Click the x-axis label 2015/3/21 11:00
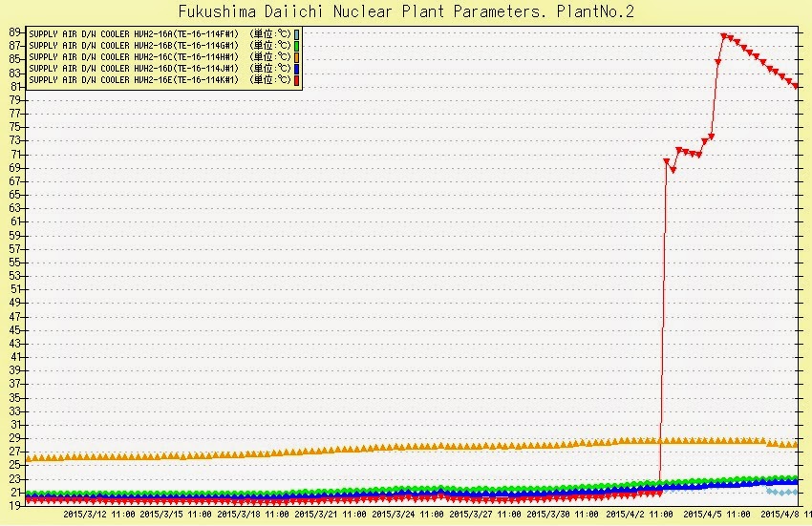This screenshot has width=812, height=526. [330, 515]
